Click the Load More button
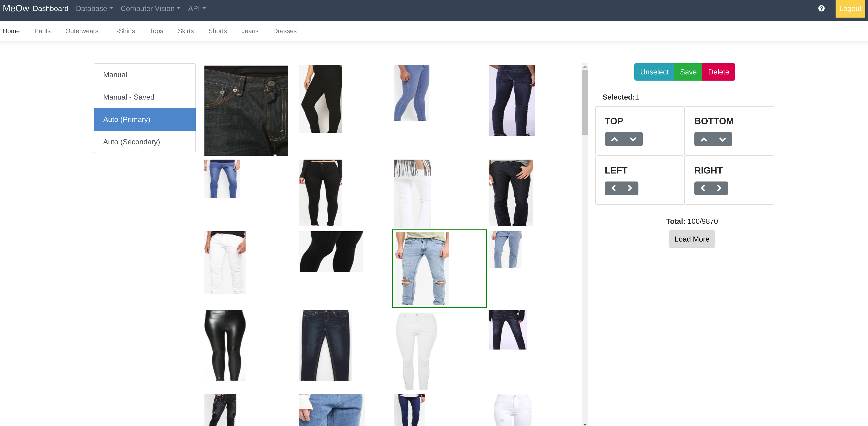This screenshot has width=868, height=426. 691,239
